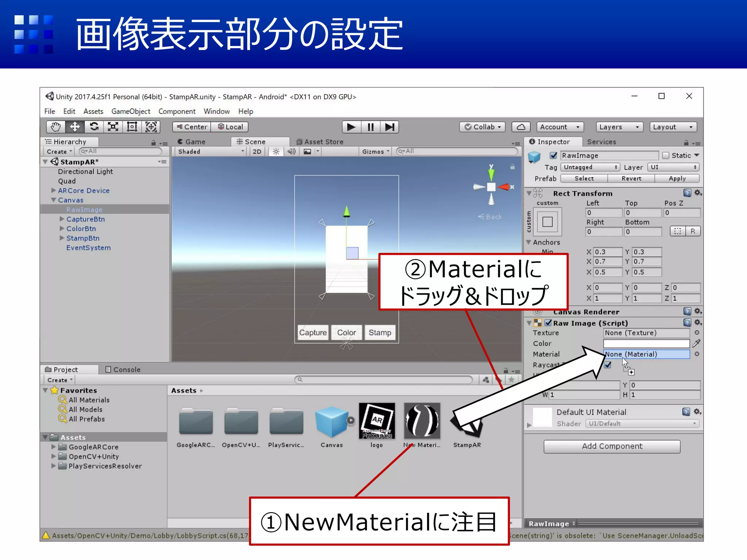Lock the Hierarchy panel
The width and height of the screenshot is (747, 560).
(154, 143)
